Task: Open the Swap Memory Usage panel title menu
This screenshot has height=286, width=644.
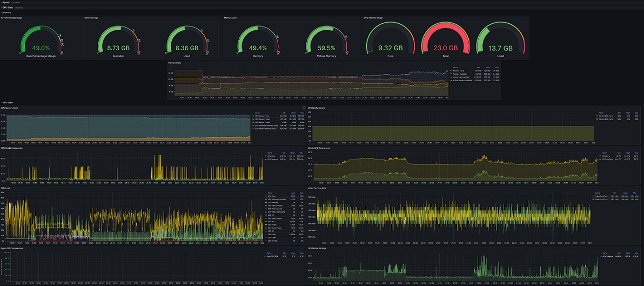Action: tap(373, 18)
